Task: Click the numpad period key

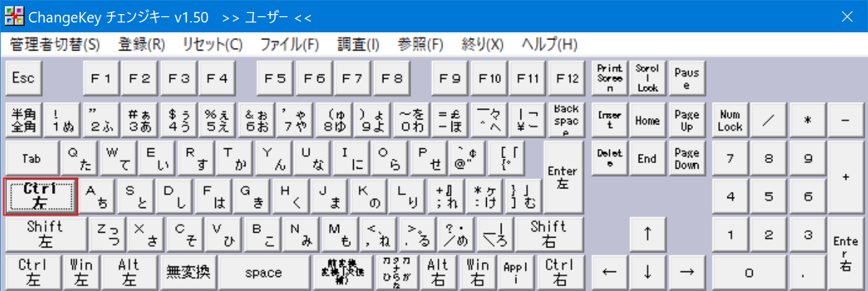Action: pos(808,272)
